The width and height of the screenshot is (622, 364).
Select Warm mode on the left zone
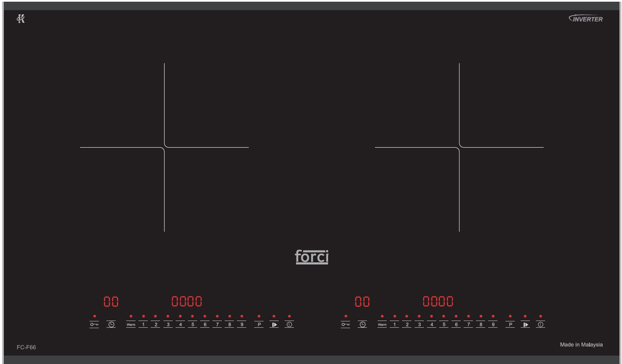pos(131,324)
